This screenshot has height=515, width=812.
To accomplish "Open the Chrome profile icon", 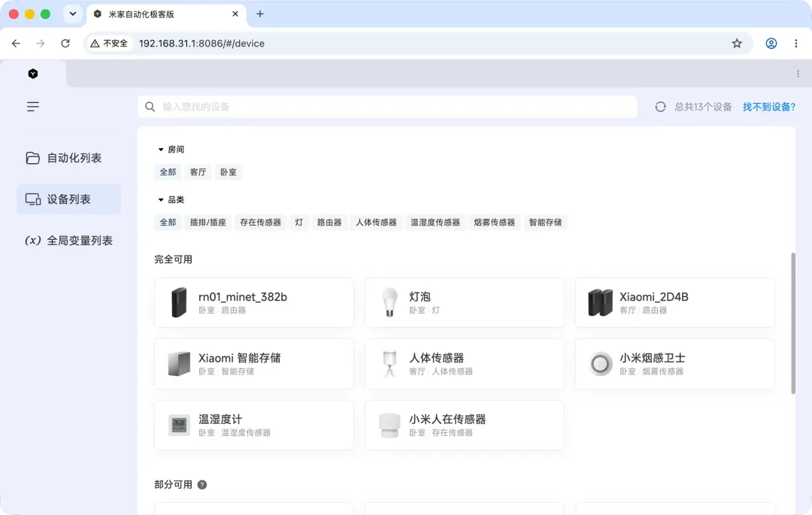I will 771,44.
